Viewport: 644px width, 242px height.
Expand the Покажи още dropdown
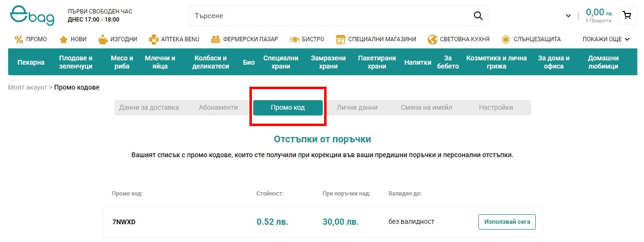click(606, 39)
